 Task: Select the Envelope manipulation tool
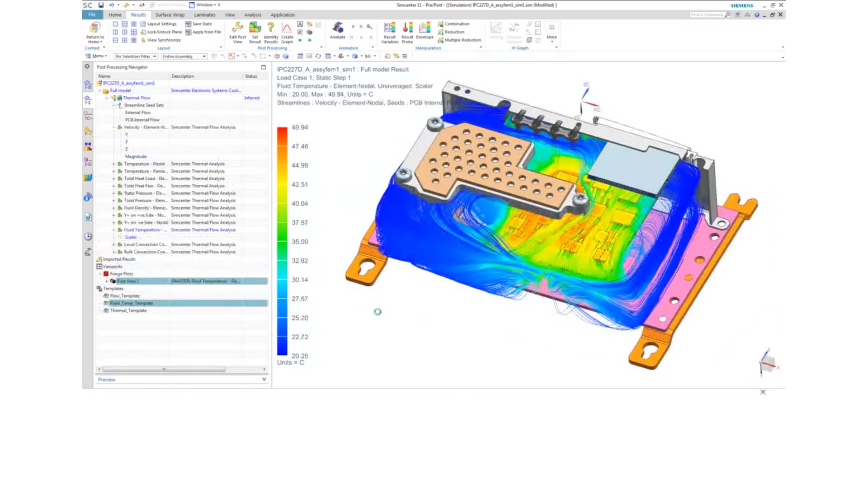424,32
